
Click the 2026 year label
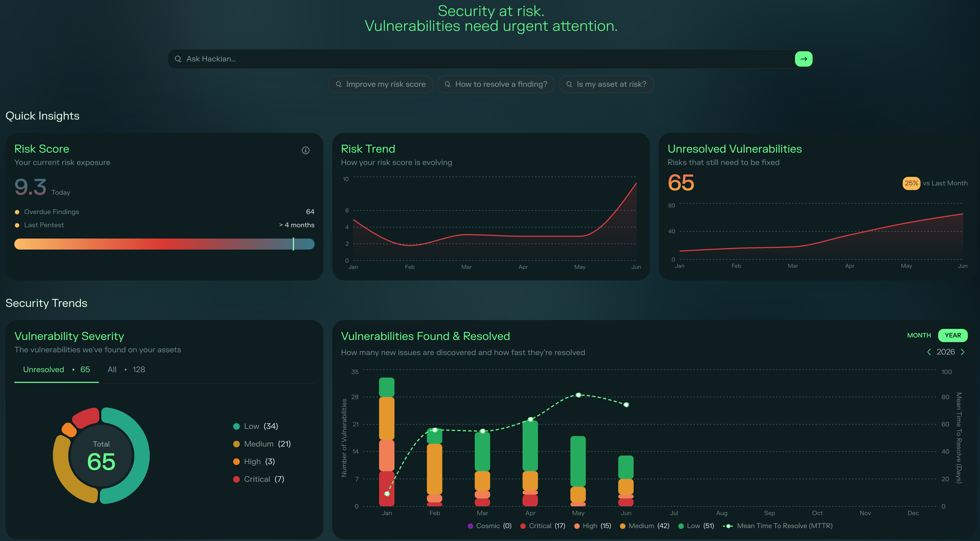(x=946, y=352)
